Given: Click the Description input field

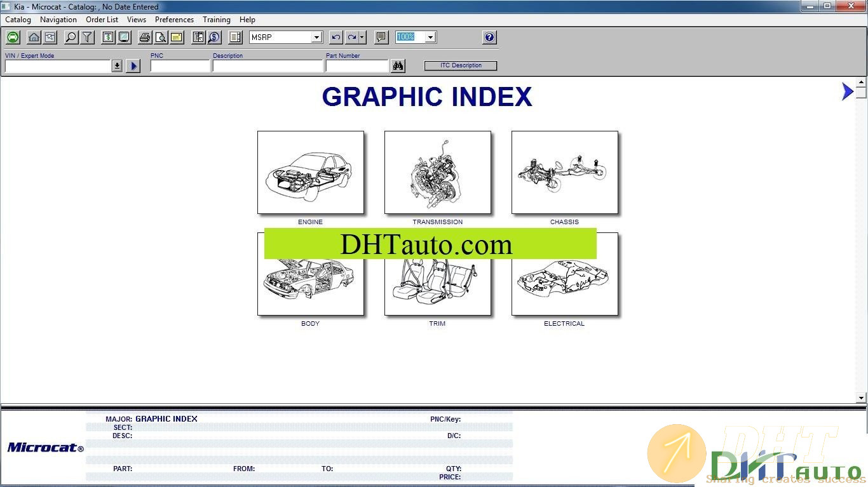Looking at the screenshot, I should coord(268,66).
